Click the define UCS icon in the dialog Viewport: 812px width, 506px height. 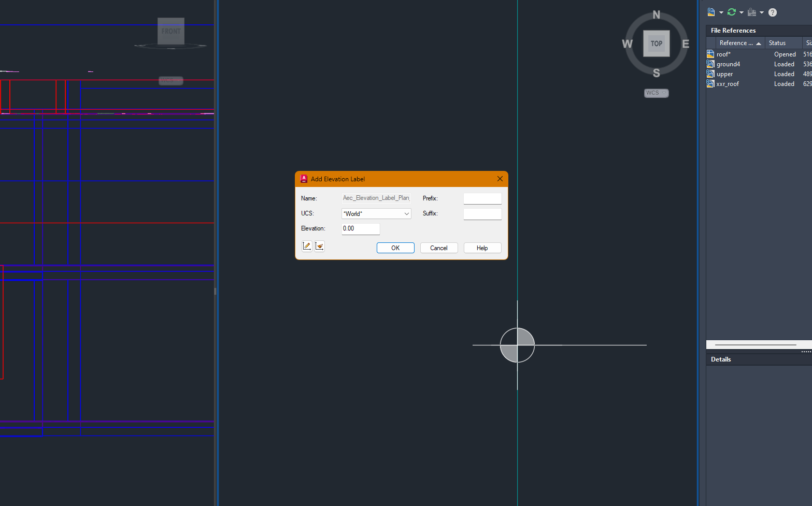[x=319, y=246]
